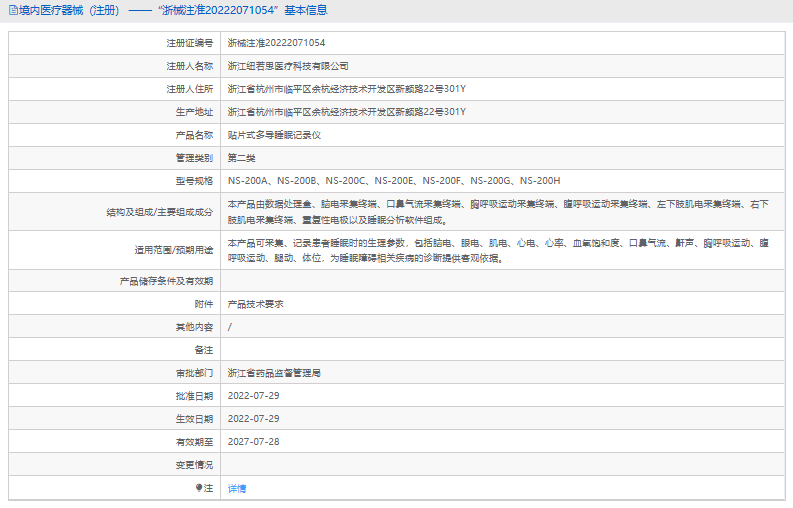
Task: Click the 适用范围/预期用途 description text
Action: click(498, 250)
